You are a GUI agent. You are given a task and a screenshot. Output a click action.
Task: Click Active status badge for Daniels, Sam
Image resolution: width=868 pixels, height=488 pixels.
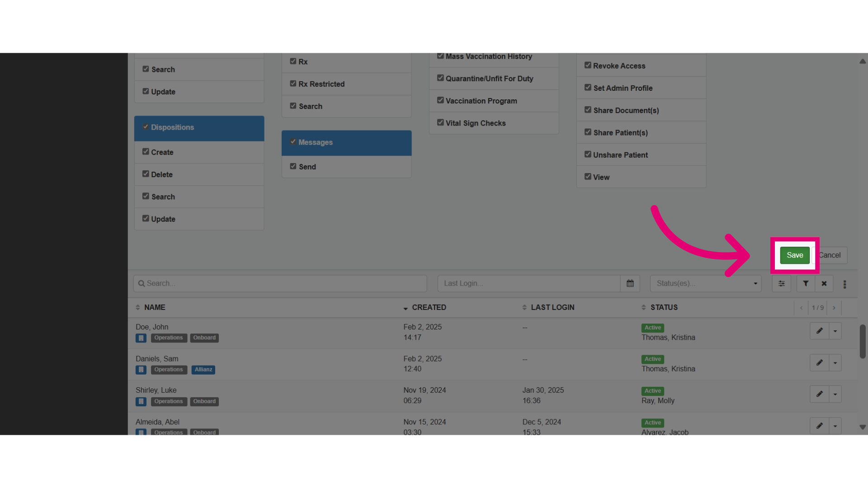(653, 359)
